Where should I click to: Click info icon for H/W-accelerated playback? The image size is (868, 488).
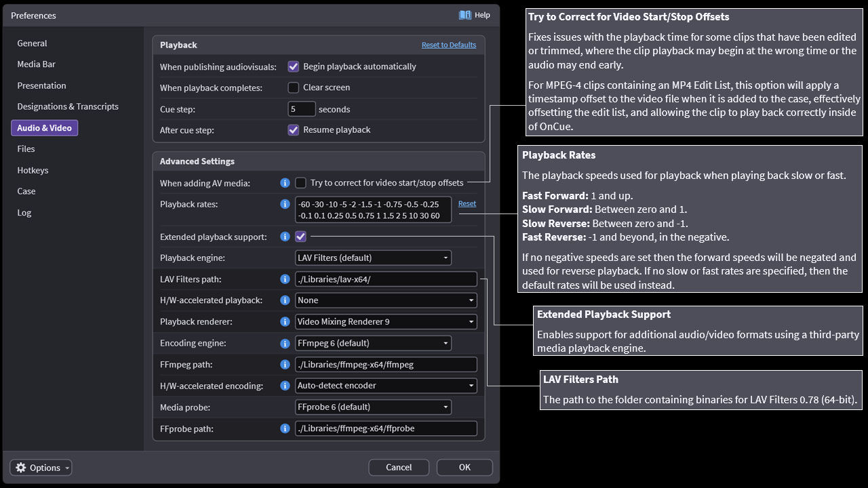(285, 300)
